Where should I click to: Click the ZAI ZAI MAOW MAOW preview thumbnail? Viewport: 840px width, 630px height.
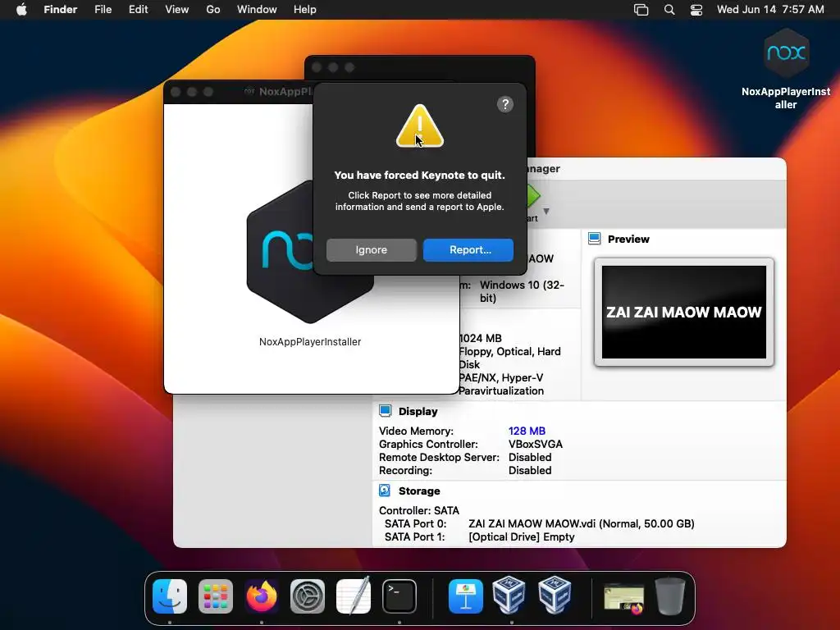684,312
